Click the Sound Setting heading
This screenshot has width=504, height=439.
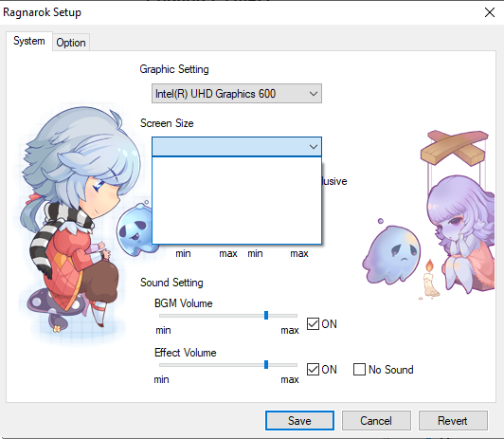pos(171,283)
